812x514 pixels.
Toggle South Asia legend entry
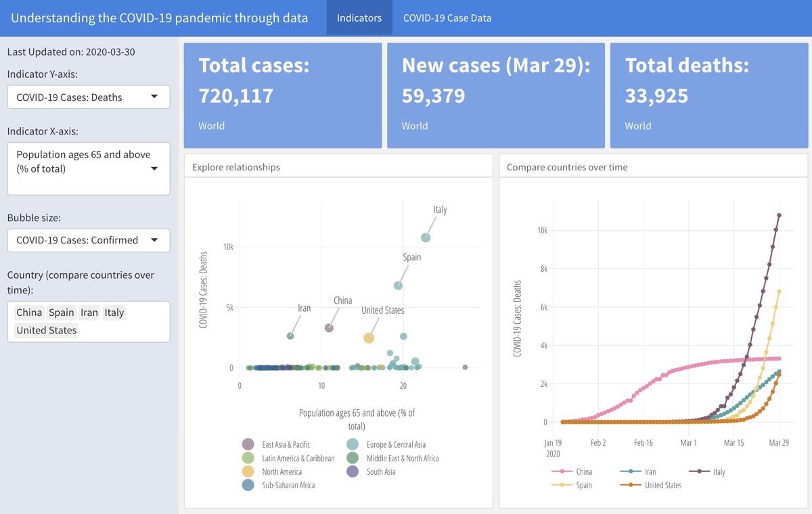click(371, 471)
